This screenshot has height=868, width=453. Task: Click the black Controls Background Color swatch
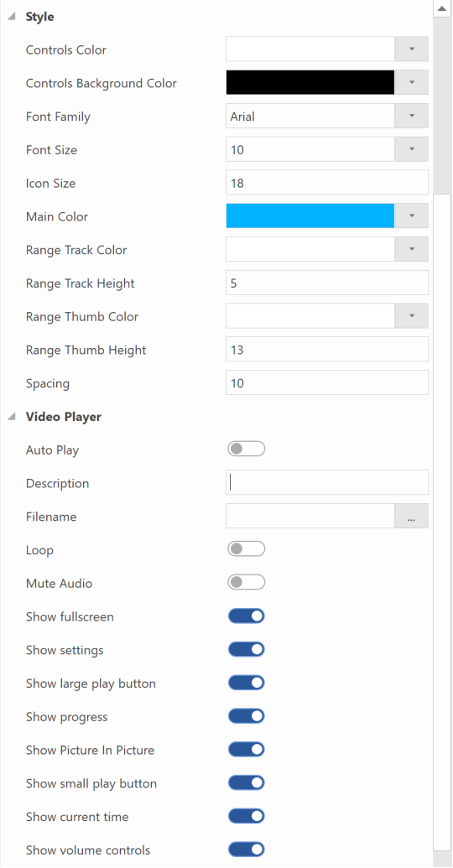[x=310, y=83]
